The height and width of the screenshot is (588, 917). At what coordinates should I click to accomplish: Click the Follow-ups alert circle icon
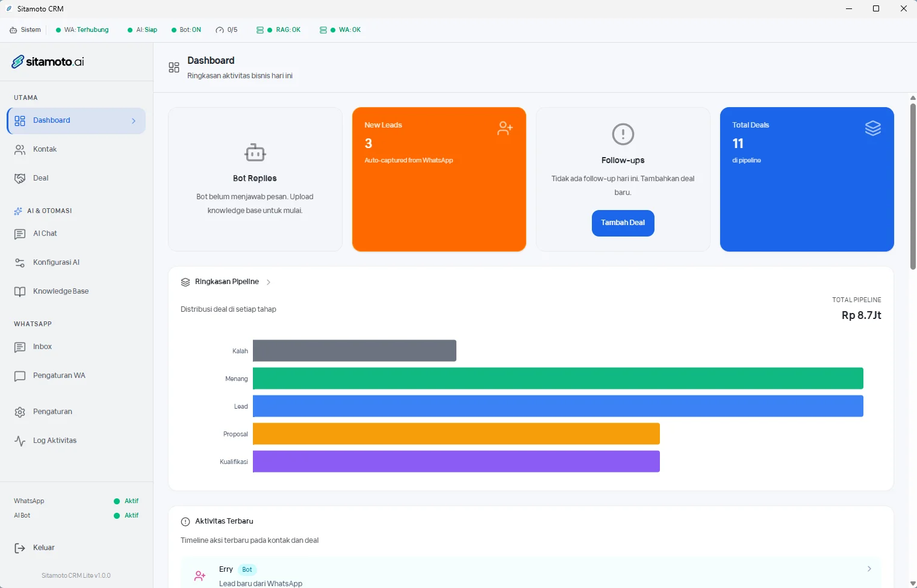623,134
